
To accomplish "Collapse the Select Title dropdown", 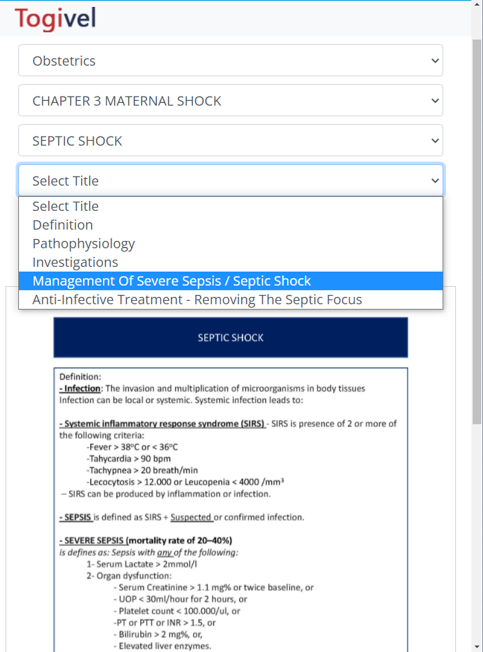I will click(230, 180).
